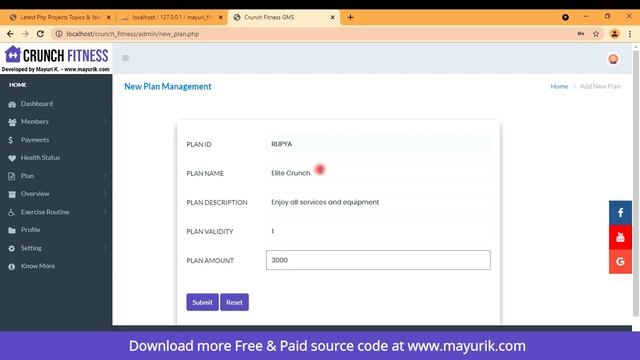The image size is (640, 360).
Task: Open the YouTube social button
Action: (620, 237)
